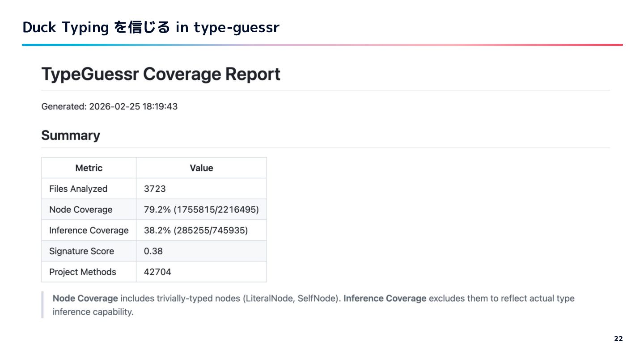Click the 'Metric' column header
Viewport: 644px width, 362px height.
point(89,168)
